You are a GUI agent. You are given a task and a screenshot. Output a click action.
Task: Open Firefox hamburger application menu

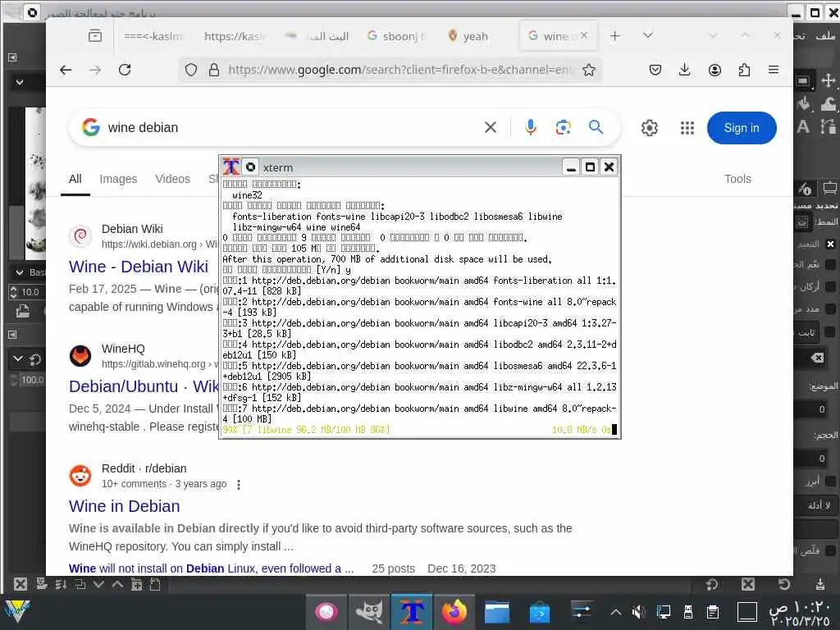coord(774,70)
